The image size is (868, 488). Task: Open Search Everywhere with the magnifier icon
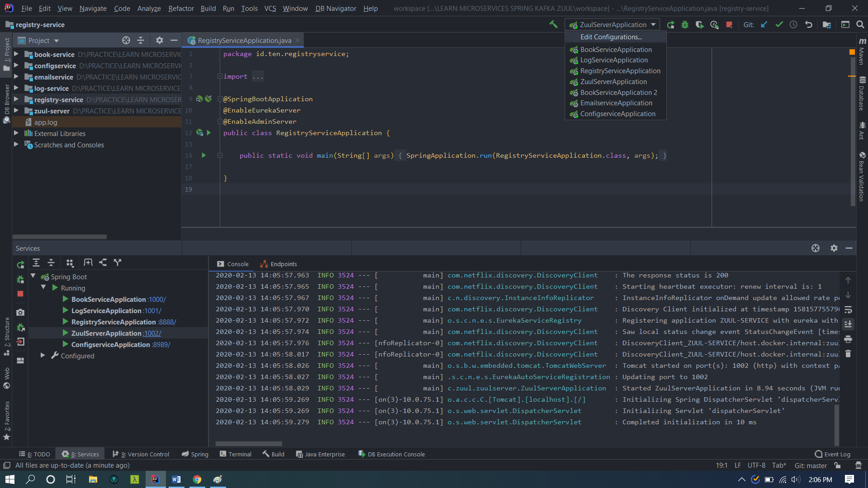[861, 24]
